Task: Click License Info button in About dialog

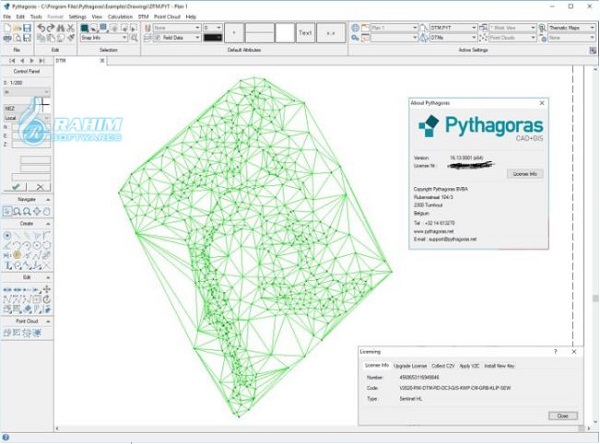Action: point(525,174)
